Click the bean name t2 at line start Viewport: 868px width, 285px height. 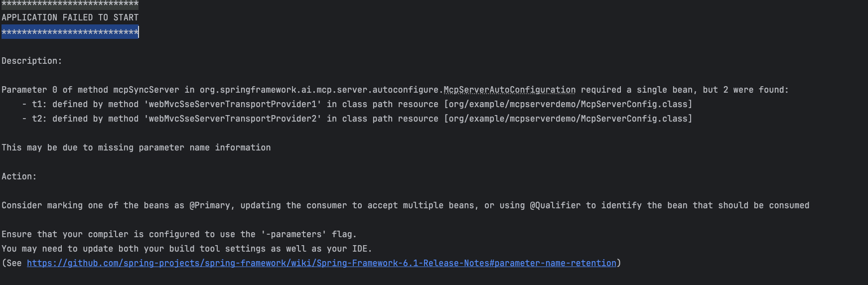(x=37, y=119)
